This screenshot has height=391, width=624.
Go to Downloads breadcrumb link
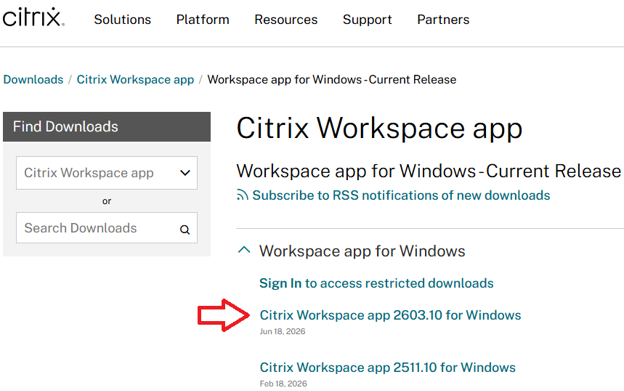(x=33, y=80)
